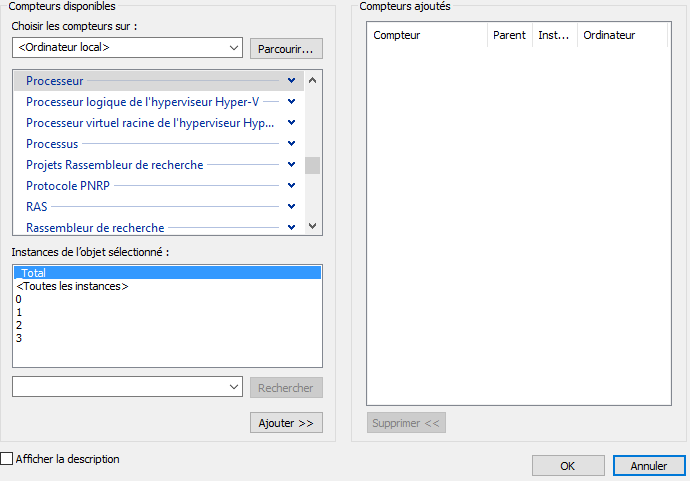The image size is (690, 481).
Task: Select <Toutes les instances> entry
Action: [x=73, y=286]
